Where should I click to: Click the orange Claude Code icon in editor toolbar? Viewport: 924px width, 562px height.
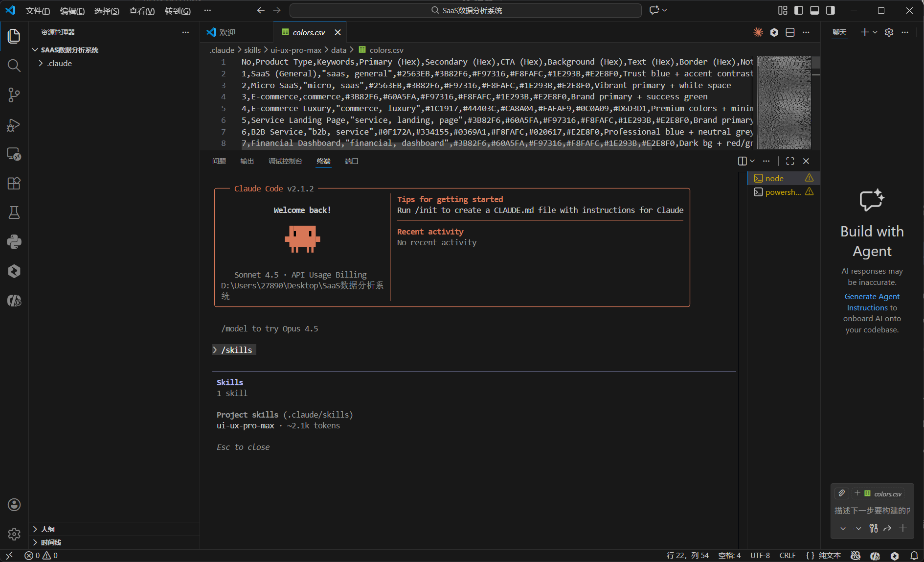click(758, 32)
